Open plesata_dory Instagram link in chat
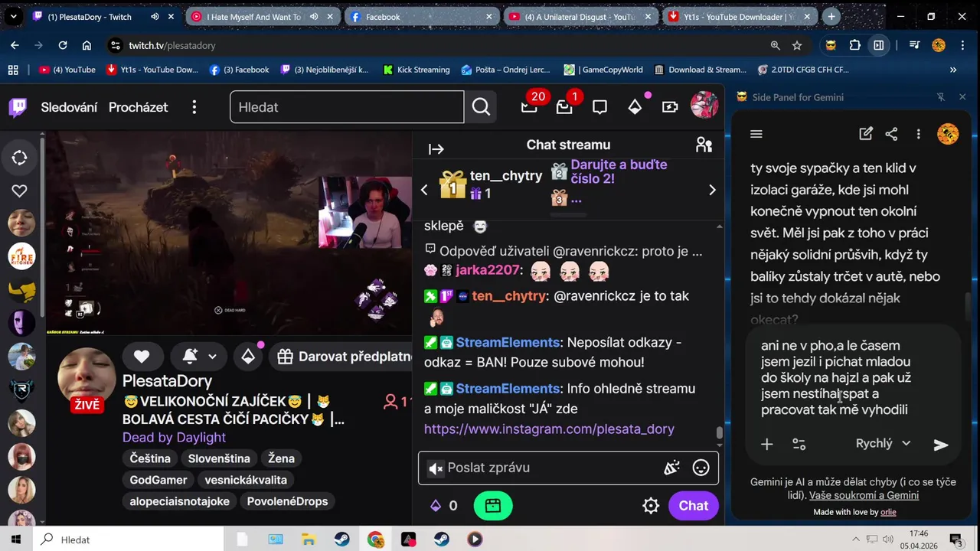Viewport: 980px width, 551px height. 549,429
